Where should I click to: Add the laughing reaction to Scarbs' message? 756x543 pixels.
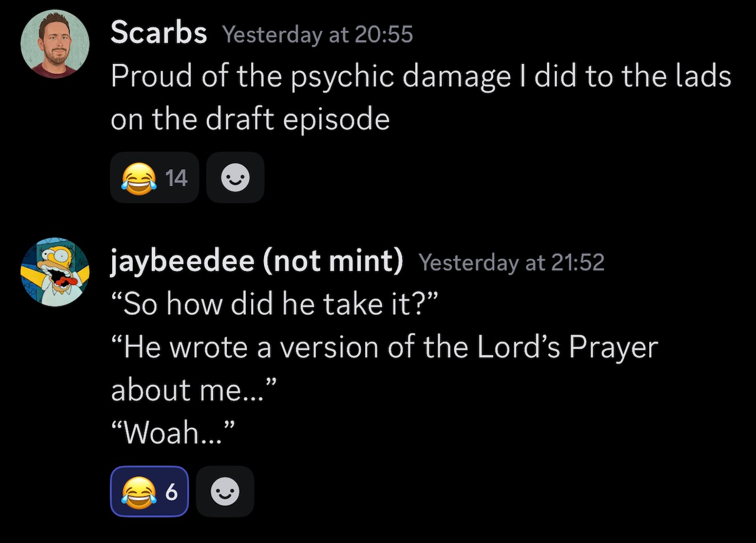[x=154, y=177]
